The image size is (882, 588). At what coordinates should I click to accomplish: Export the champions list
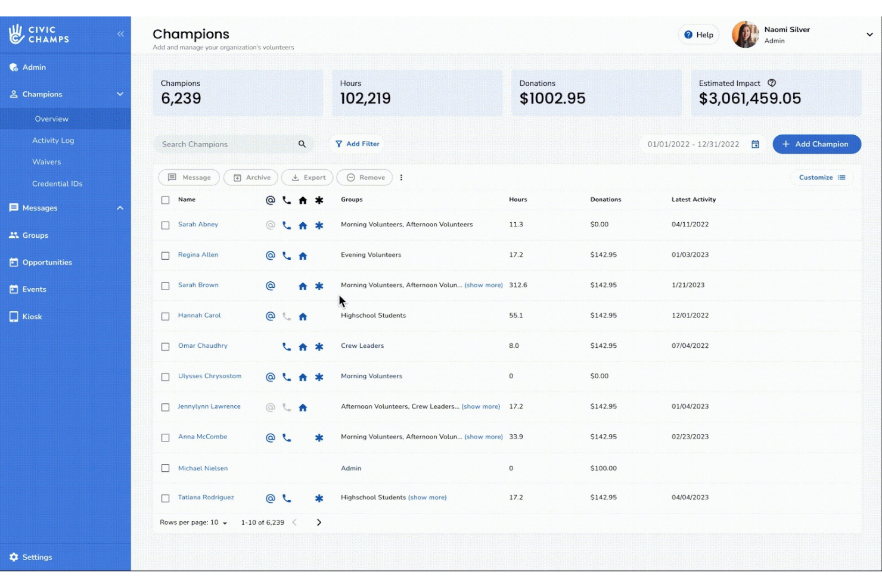307,177
